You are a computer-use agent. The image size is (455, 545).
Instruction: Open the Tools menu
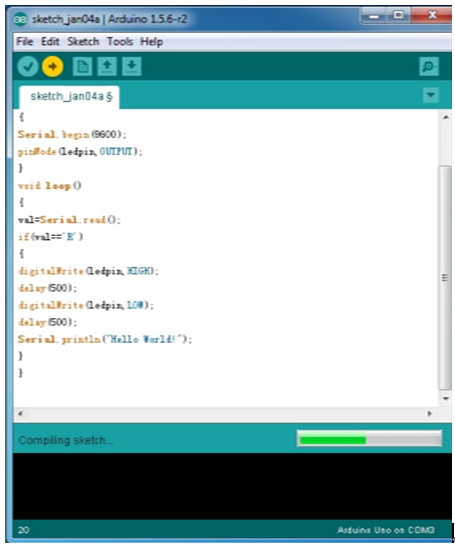tap(120, 42)
